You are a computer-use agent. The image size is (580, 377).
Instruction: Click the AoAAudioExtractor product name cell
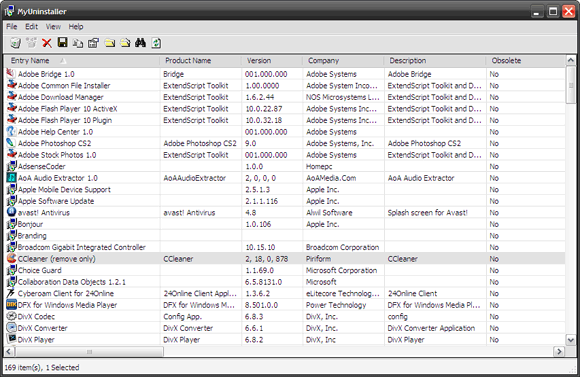195,178
